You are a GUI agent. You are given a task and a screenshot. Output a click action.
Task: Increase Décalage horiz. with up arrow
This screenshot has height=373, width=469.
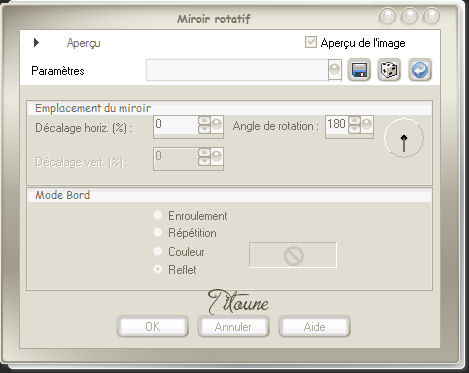(204, 121)
